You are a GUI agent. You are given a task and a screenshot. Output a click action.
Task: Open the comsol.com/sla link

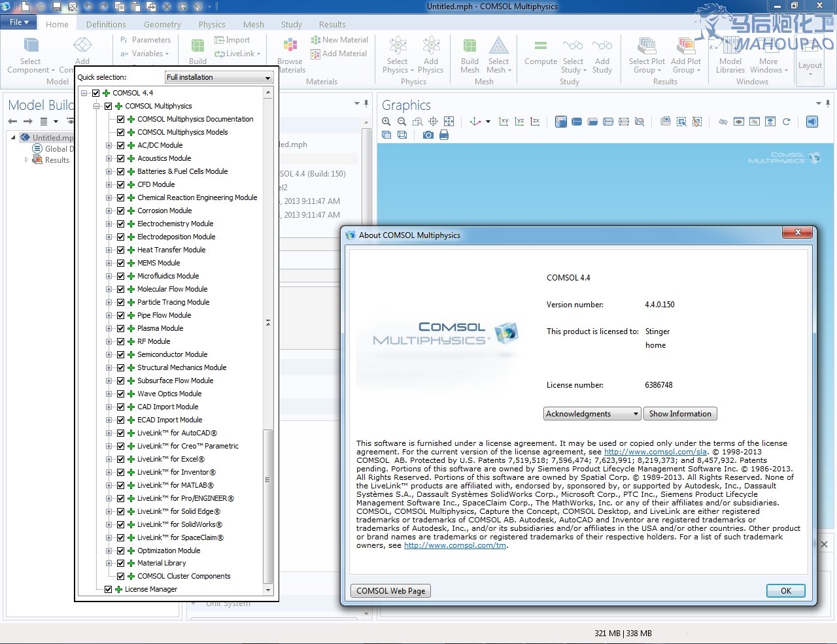pyautogui.click(x=655, y=452)
